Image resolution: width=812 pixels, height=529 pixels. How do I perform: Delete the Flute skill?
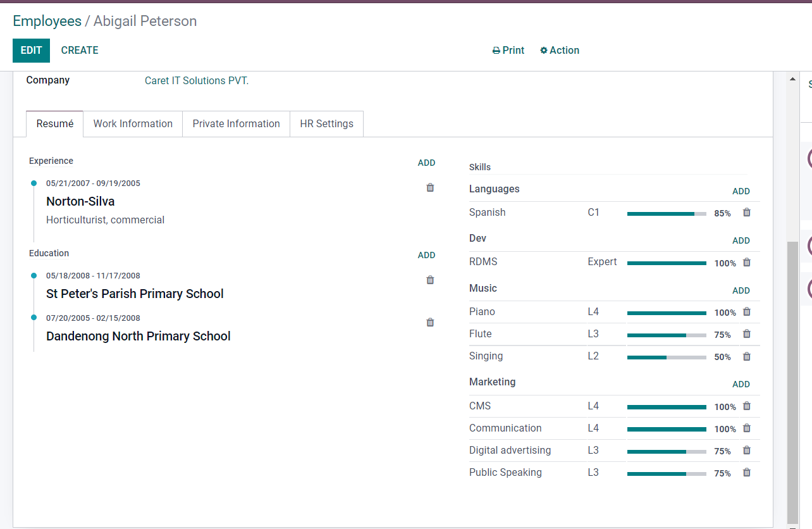tap(746, 334)
